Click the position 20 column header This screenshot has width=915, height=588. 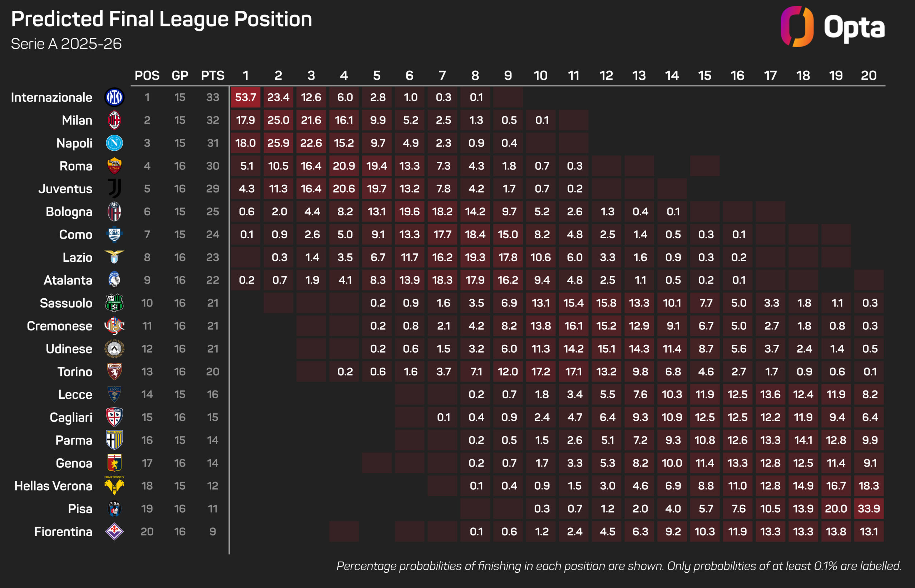tap(869, 76)
